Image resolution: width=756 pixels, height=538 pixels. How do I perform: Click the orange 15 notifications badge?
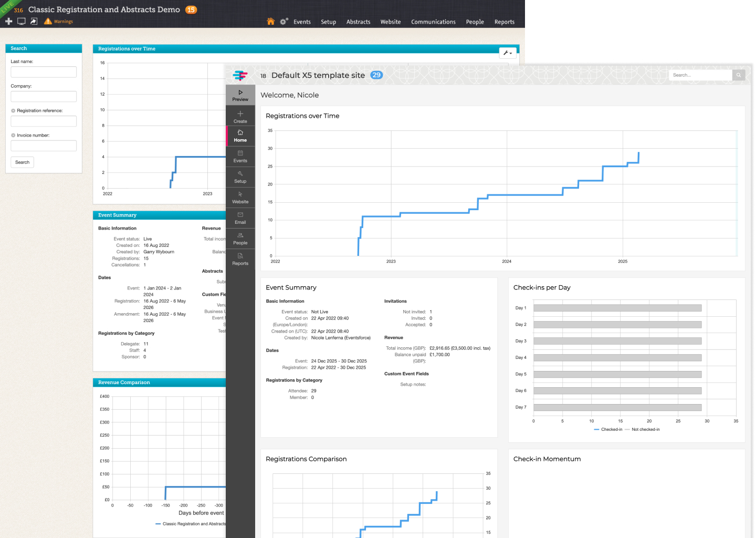tap(191, 10)
